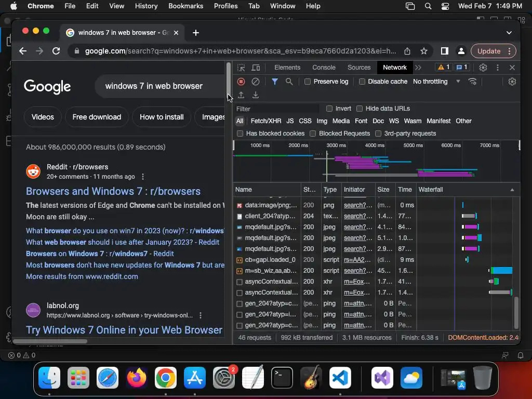Open Browsers and Windows 7 Reddit link
The image size is (532, 399).
[113, 191]
